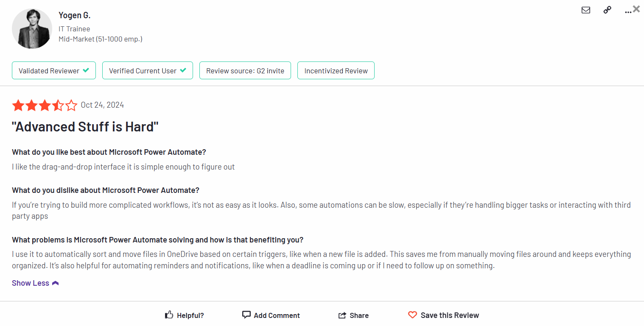Click the Share arrow icon

(x=342, y=315)
